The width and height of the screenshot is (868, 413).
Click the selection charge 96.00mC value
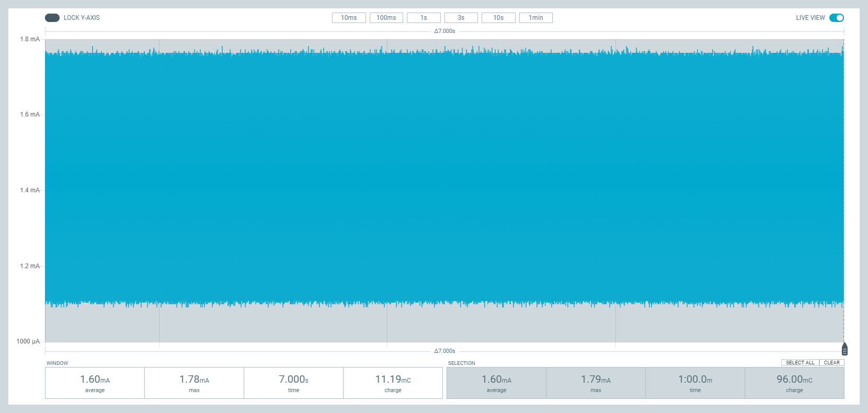794,380
